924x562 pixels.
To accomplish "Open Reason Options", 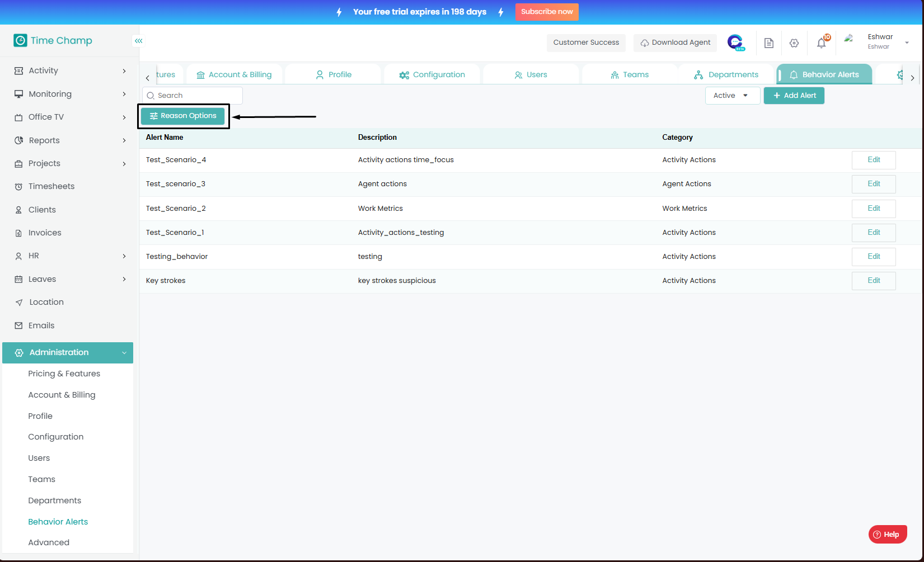I will click(x=183, y=116).
